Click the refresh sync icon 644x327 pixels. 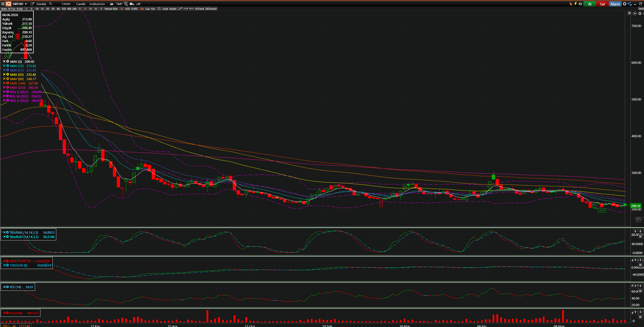580,4
